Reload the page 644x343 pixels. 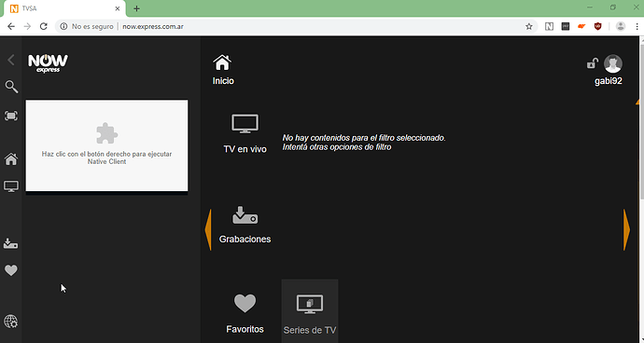coord(44,26)
